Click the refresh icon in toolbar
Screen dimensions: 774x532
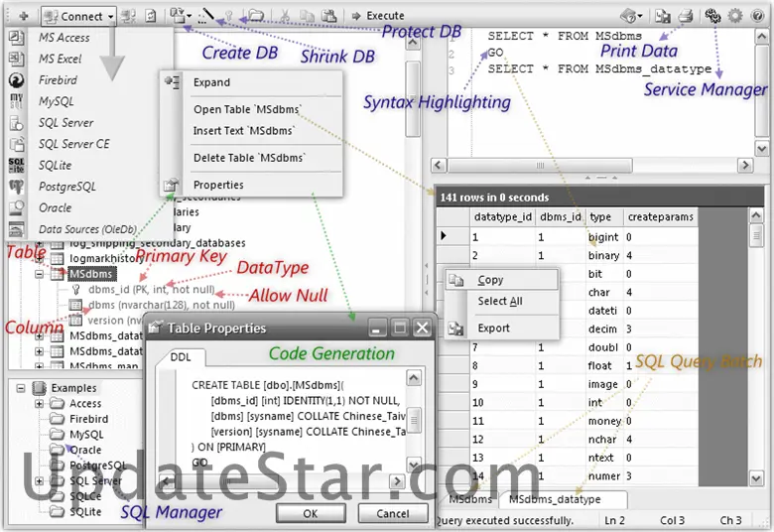point(151,16)
